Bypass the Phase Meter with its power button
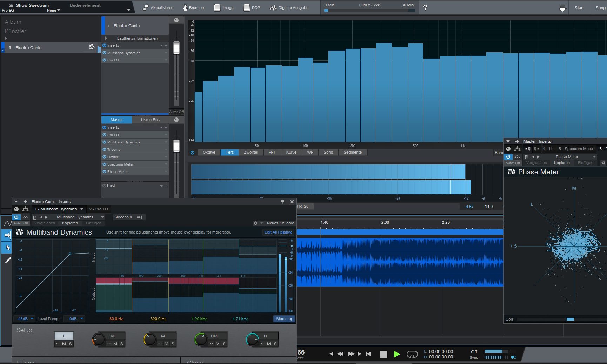The height and width of the screenshot is (364, 607). 508,157
